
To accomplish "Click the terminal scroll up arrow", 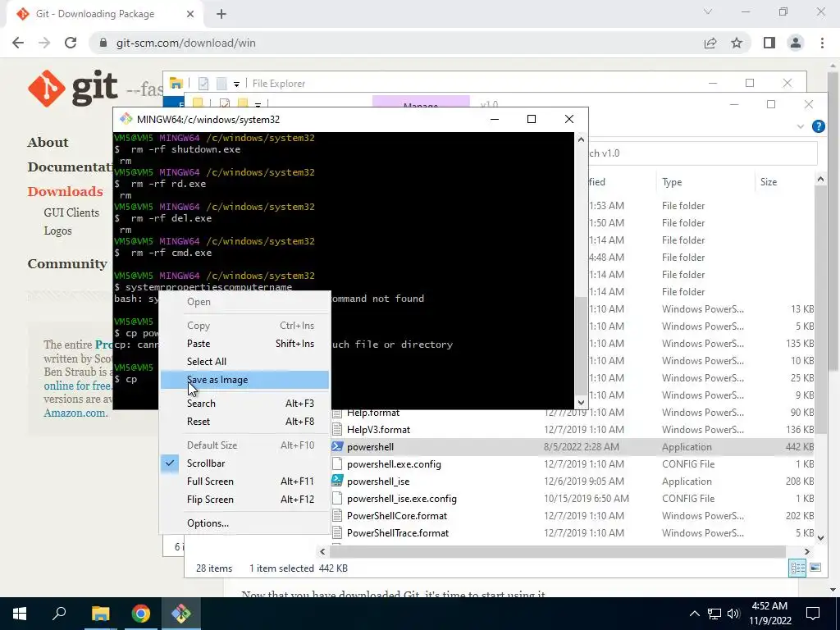I will coord(581,139).
